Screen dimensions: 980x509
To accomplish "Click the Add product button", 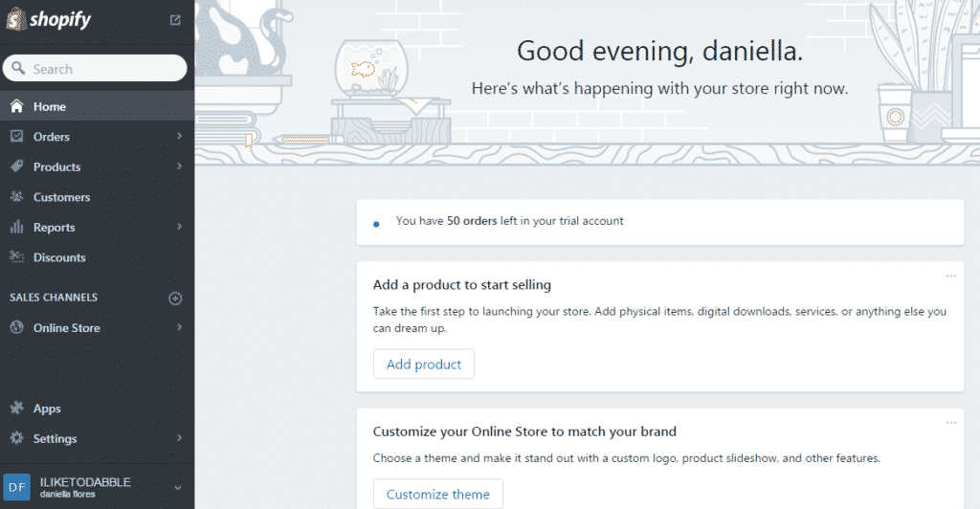I will [424, 365].
